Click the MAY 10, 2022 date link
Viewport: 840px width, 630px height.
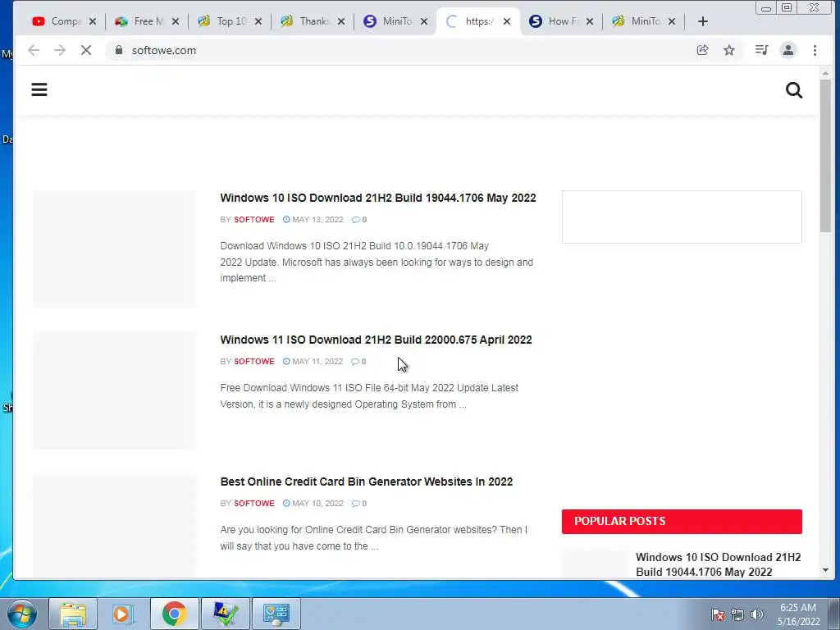pos(313,504)
